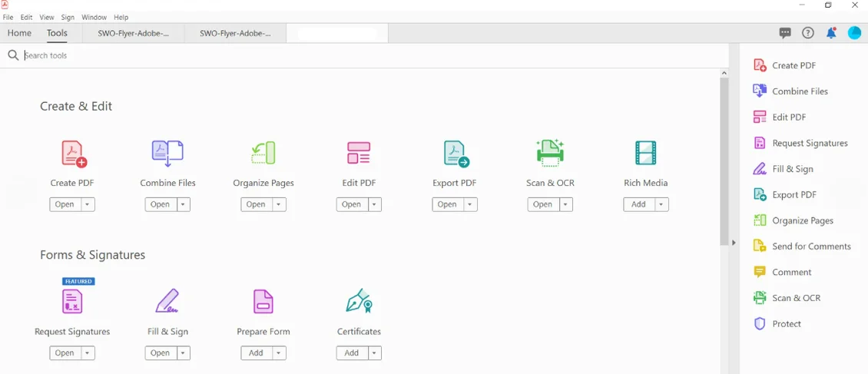
Task: Expand the Request Signatures Open dropdown arrow
Action: (x=88, y=352)
